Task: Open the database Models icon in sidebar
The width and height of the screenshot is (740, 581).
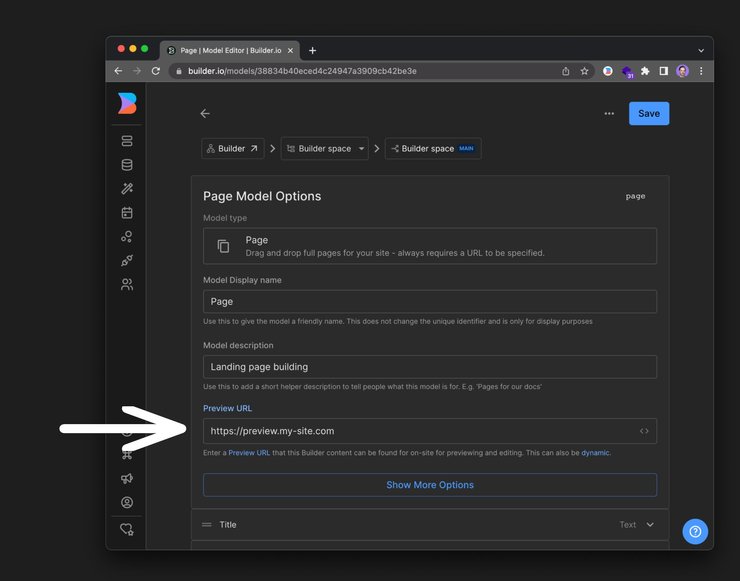Action: pos(127,165)
